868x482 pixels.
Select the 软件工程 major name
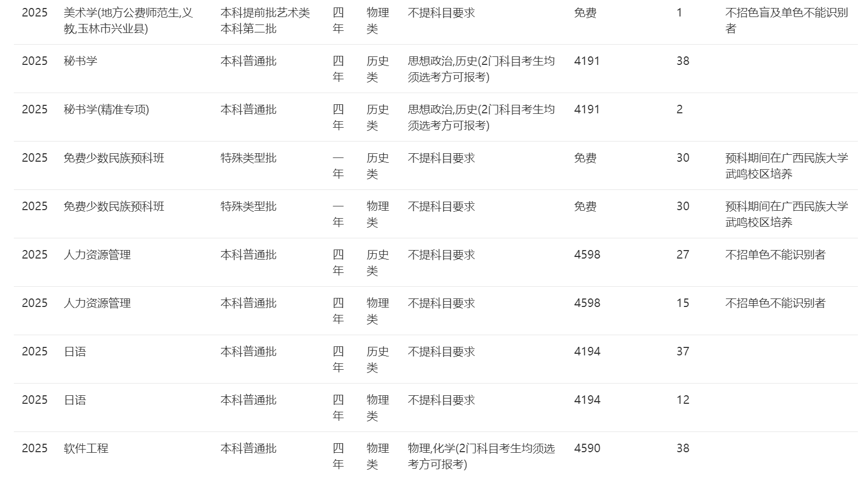tap(86, 448)
